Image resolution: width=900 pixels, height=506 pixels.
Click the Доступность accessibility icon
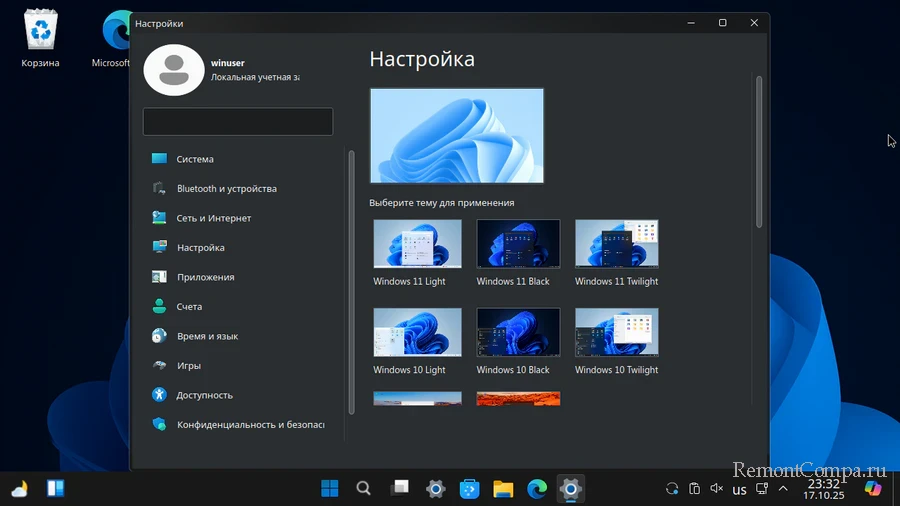point(159,395)
